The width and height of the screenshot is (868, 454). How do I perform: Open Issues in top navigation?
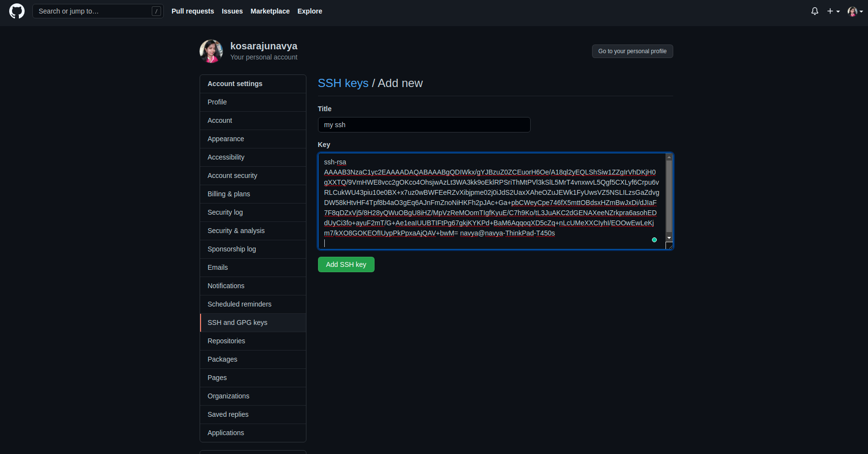click(232, 11)
